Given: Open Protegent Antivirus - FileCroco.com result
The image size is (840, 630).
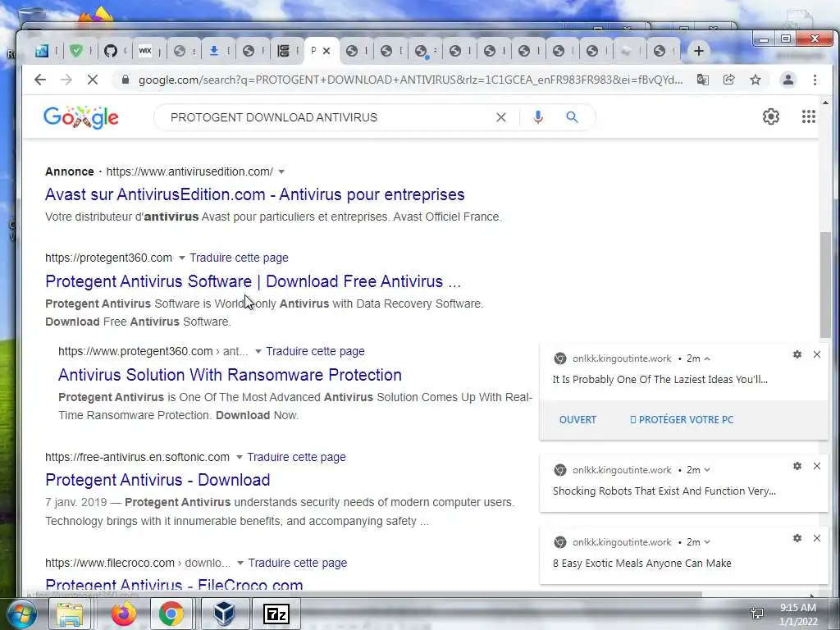Looking at the screenshot, I should point(174,584).
